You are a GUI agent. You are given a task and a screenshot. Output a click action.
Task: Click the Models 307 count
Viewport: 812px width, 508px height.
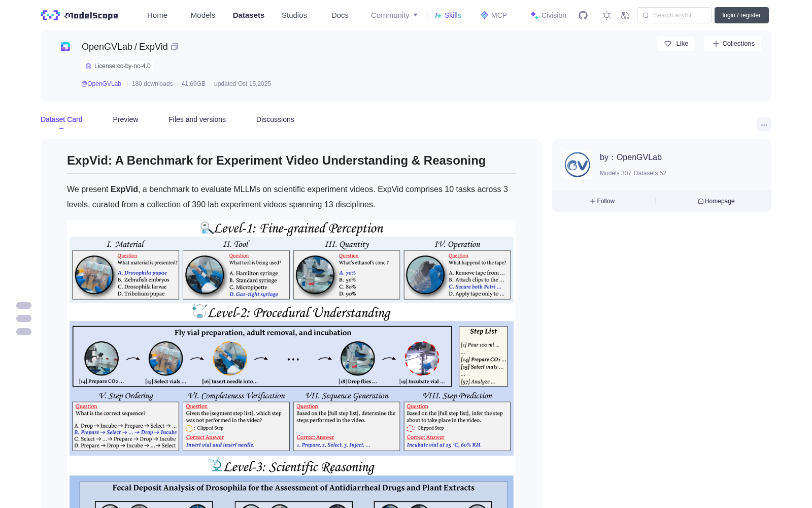click(x=616, y=173)
